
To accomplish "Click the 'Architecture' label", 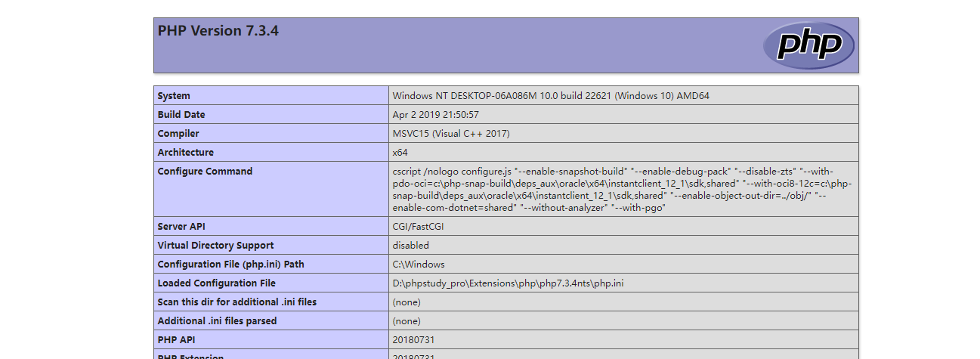I will tap(186, 153).
